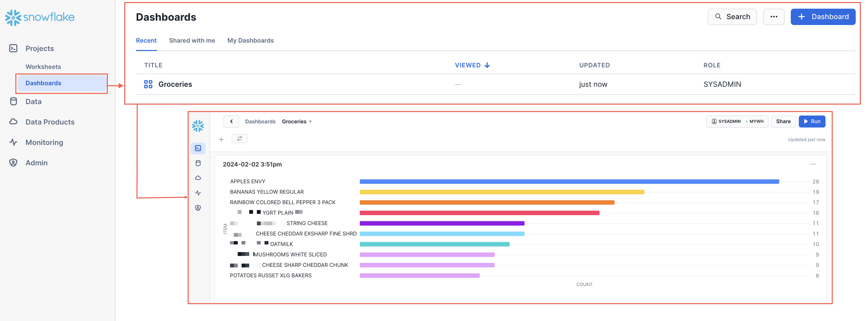Click the Monitoring section icon
This screenshot has height=321, width=868.
tap(14, 142)
